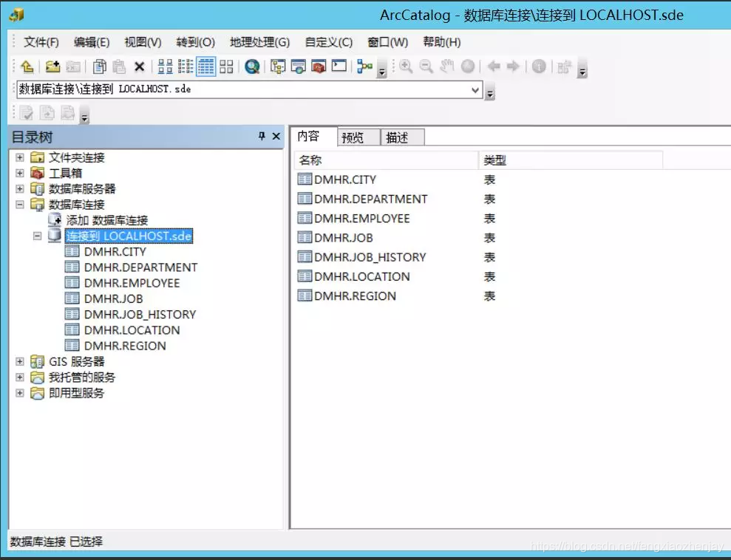Open the 地理处理(G) menu
Image resolution: width=731 pixels, height=560 pixels.
tap(259, 42)
